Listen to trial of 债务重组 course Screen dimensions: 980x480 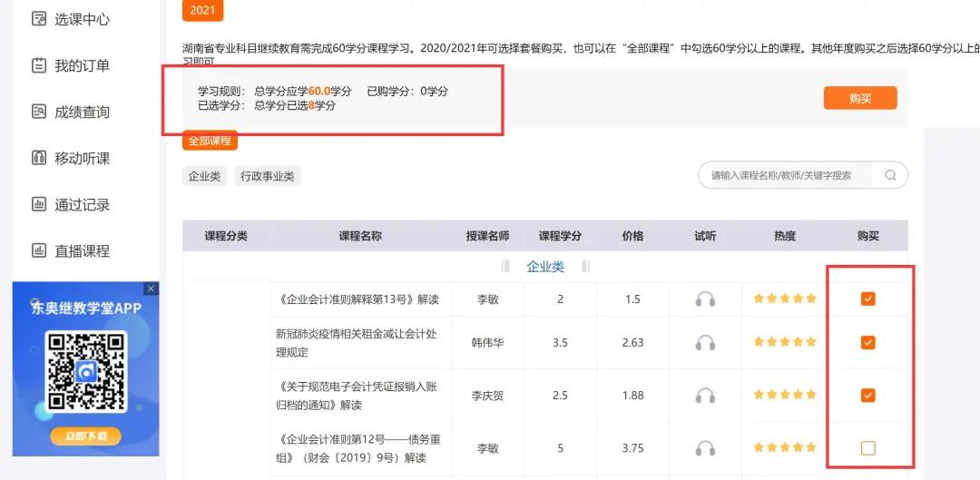(705, 448)
